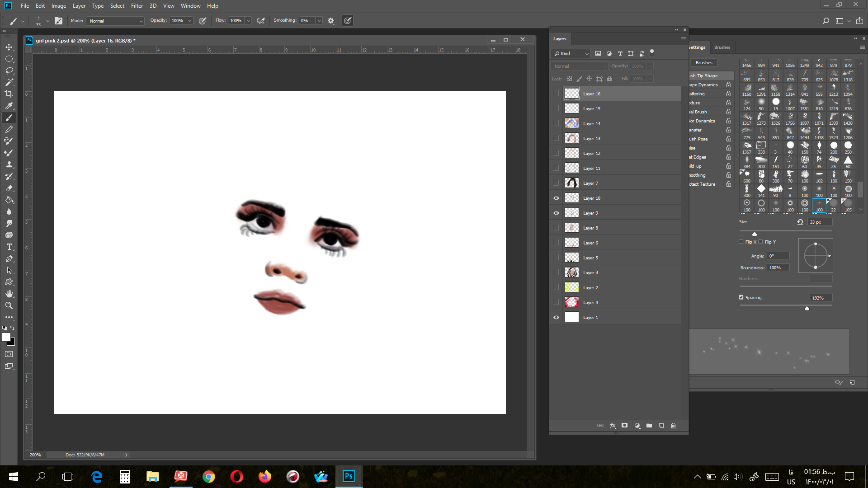Open smoothing options gear icon

point(331,21)
